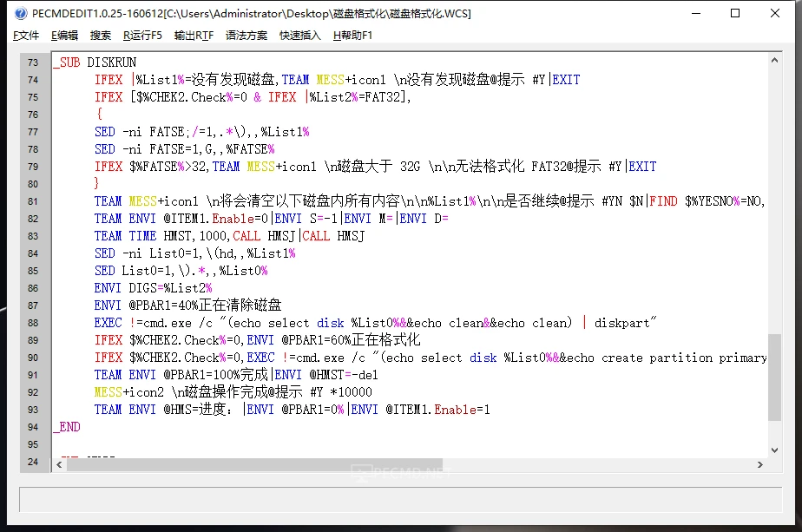Open the E编辑 menu

pyautogui.click(x=64, y=36)
